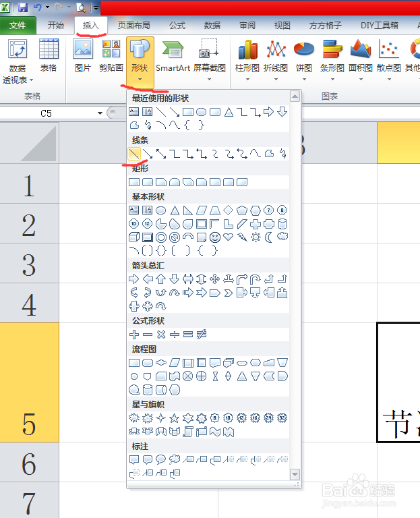Save the workbook with the floppy disk icon

click(23, 7)
